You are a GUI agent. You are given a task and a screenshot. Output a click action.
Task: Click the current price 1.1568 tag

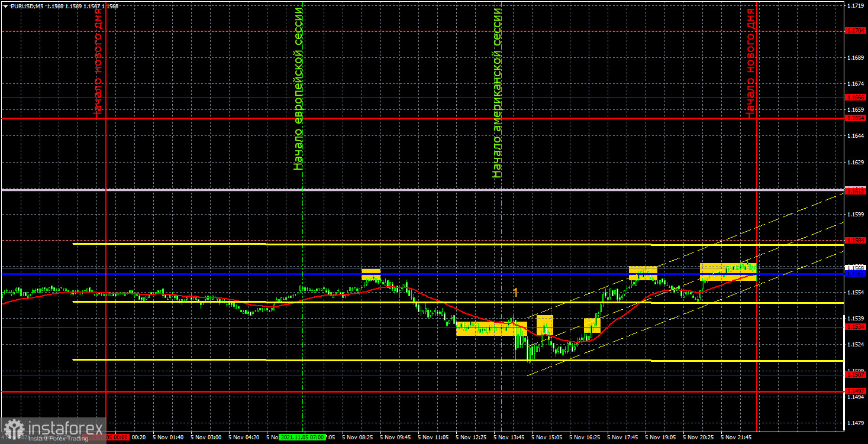pos(856,268)
